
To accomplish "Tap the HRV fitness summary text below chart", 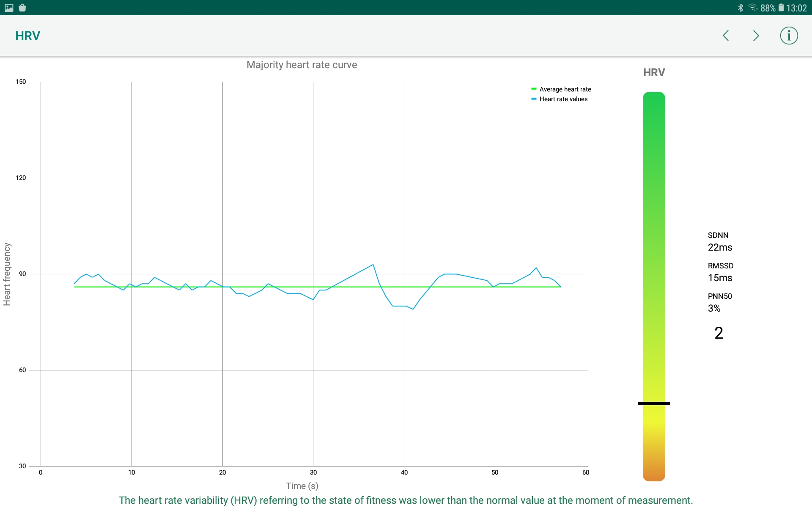I will tap(406, 500).
